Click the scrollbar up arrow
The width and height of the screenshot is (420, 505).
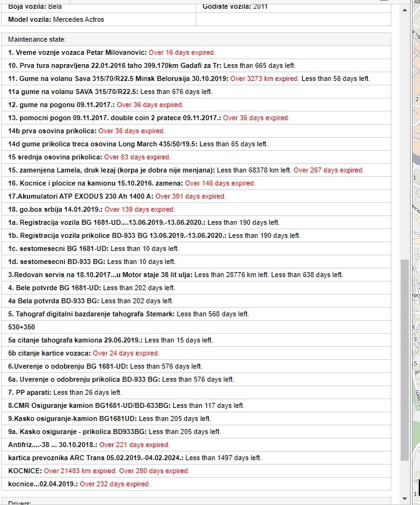pos(404,11)
